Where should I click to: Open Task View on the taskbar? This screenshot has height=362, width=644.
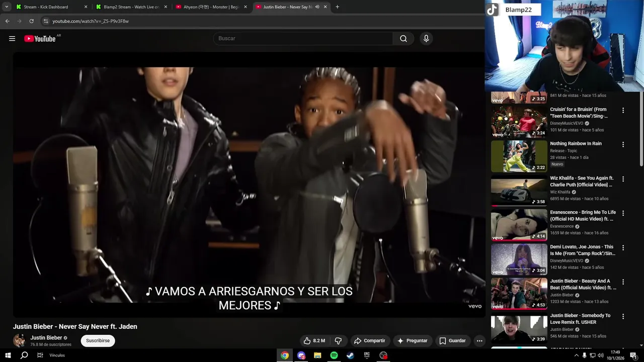(x=40, y=355)
